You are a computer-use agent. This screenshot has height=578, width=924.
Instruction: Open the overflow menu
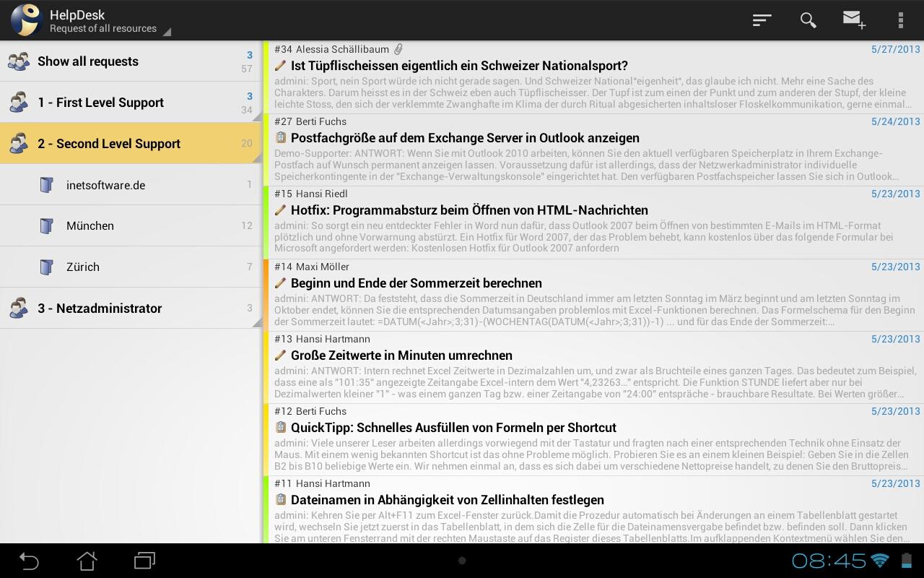pyautogui.click(x=900, y=20)
